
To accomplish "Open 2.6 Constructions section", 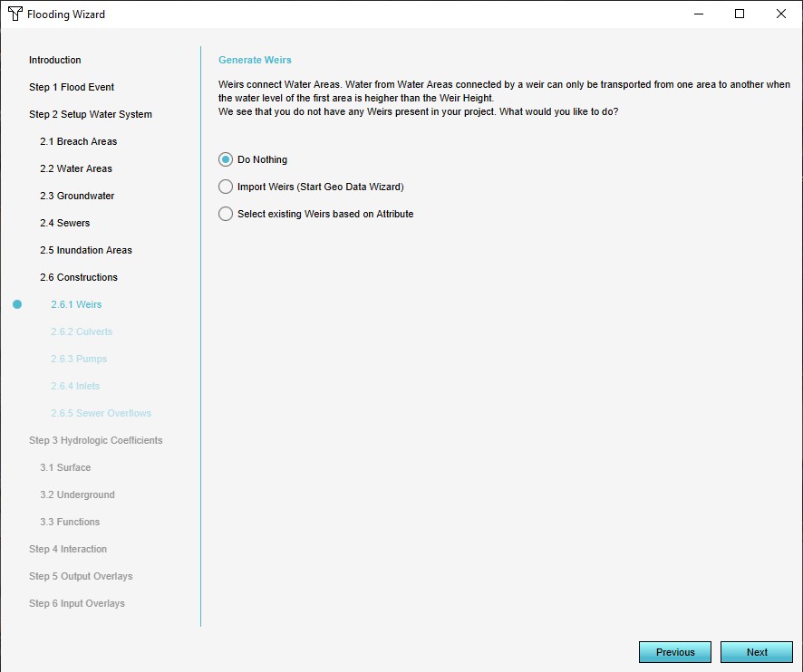I will tap(78, 277).
